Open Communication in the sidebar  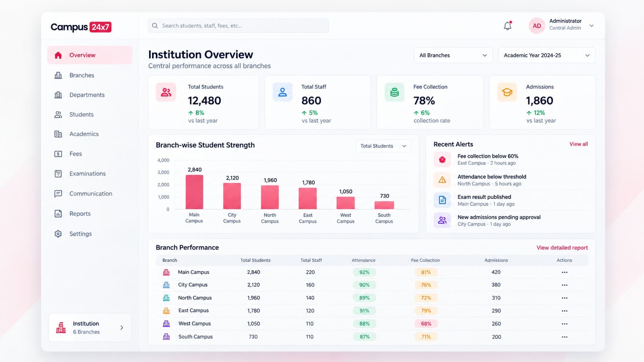pos(90,194)
